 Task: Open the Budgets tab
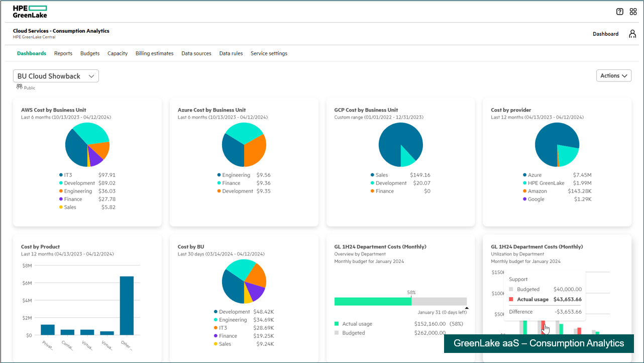(90, 53)
